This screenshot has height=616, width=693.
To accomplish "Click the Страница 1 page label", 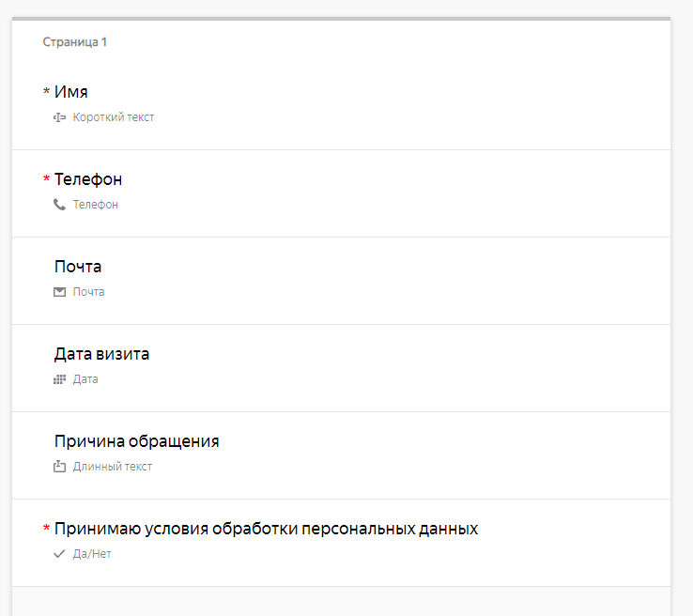I will click(75, 42).
